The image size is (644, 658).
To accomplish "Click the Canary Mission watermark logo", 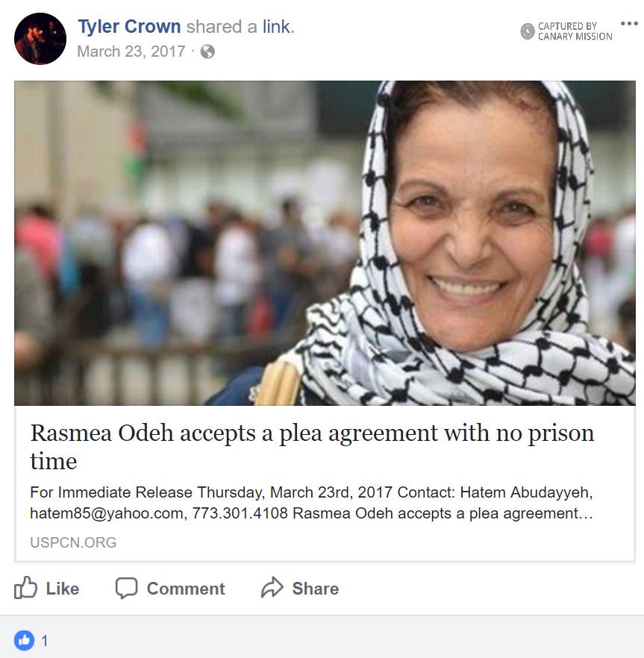I will pyautogui.click(x=528, y=31).
